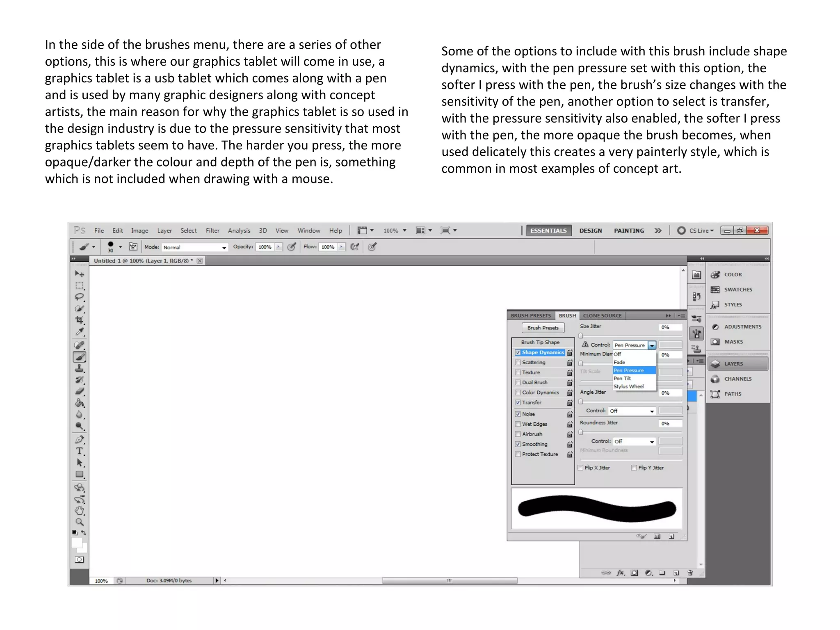The width and height of the screenshot is (840, 630).
Task: Open the Opacity slider arrow
Action: pos(278,247)
